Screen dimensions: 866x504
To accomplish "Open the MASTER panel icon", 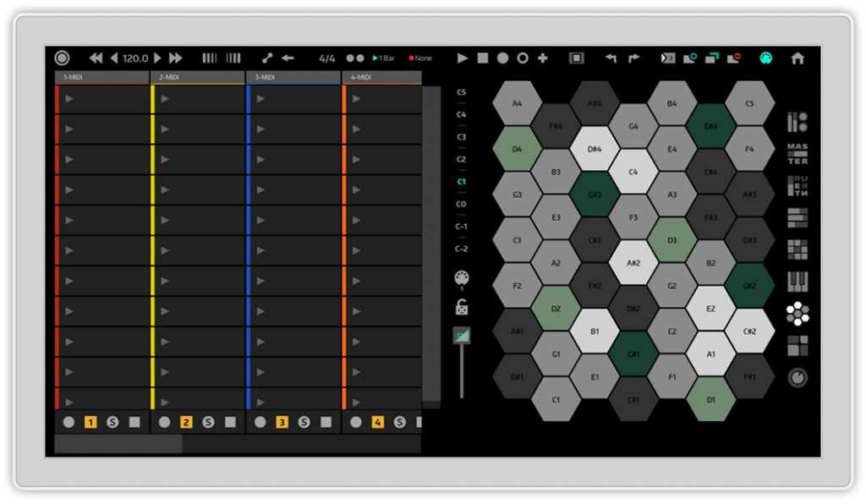I will pos(797,154).
